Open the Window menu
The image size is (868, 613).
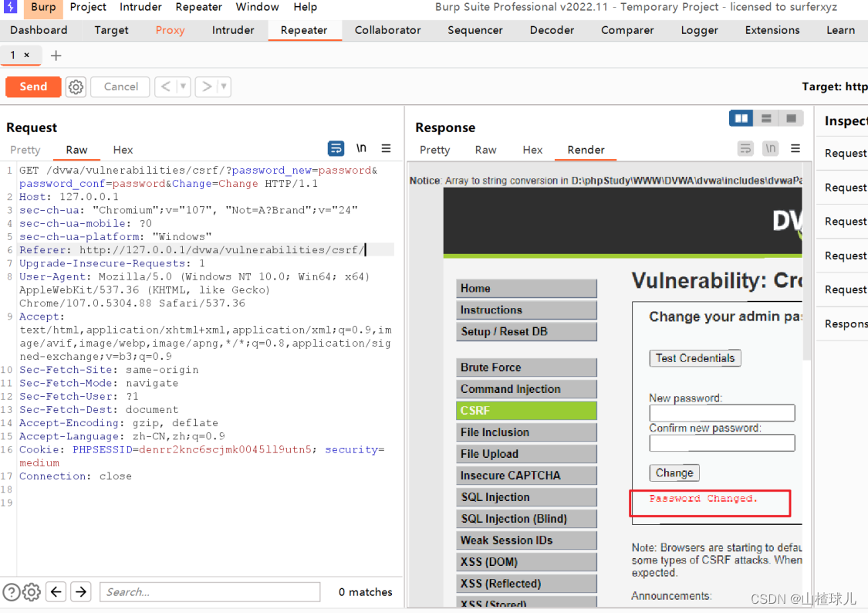click(x=257, y=7)
